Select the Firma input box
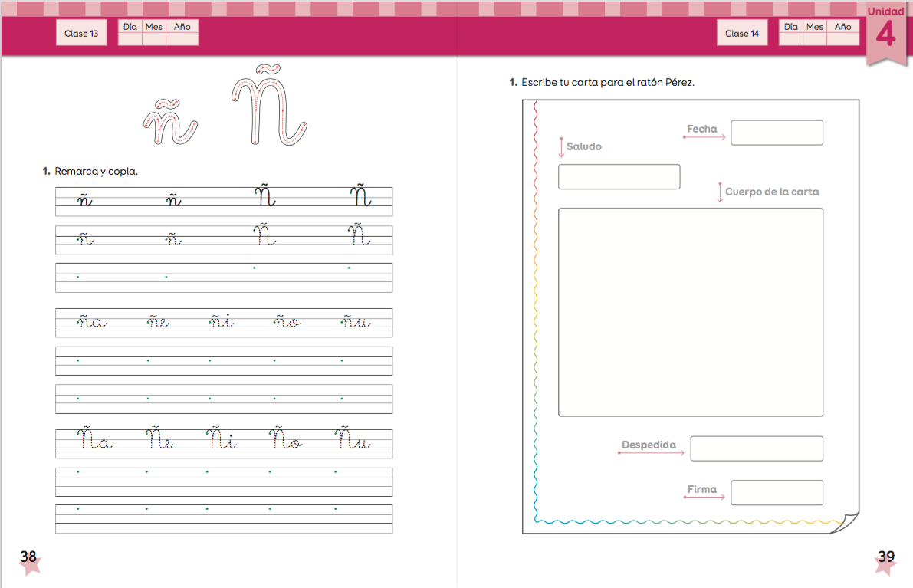913x588 pixels. coord(777,493)
